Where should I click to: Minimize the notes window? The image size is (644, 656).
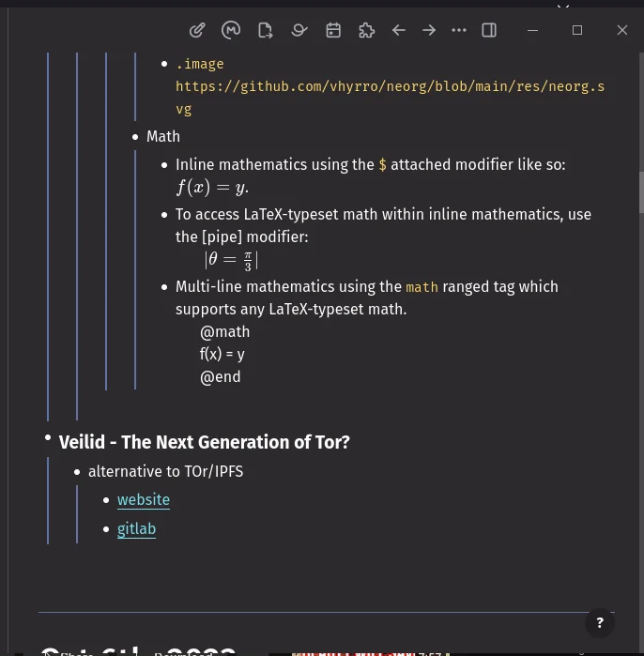tap(532, 30)
